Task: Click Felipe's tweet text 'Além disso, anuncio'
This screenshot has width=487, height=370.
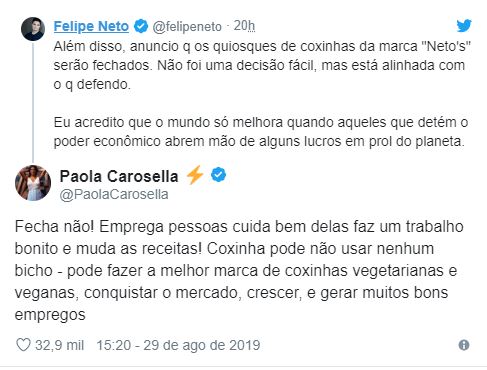Action: click(x=262, y=65)
